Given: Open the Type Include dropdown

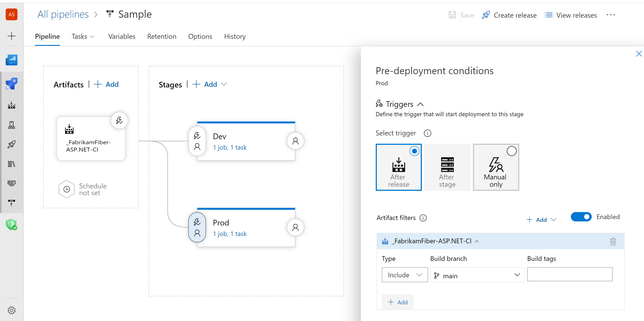Looking at the screenshot, I should point(404,275).
